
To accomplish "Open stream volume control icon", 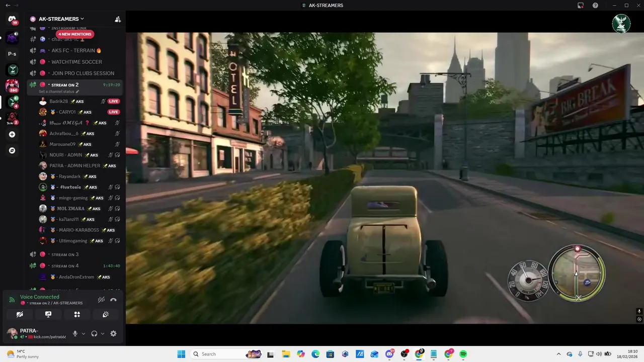I will pyautogui.click(x=639, y=311).
